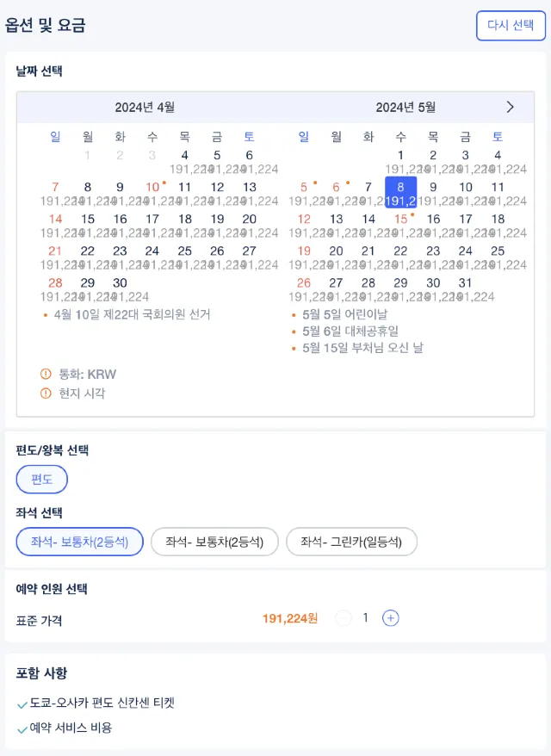Image resolution: width=551 pixels, height=756 pixels.
Task: Choose May 6 substitute holiday date
Action: 337,192
